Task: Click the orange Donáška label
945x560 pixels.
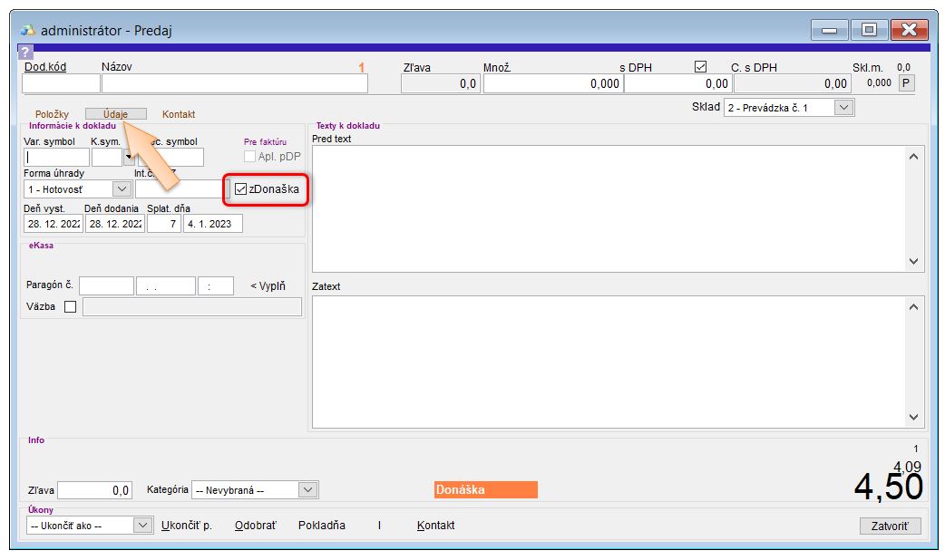Action: click(x=485, y=490)
